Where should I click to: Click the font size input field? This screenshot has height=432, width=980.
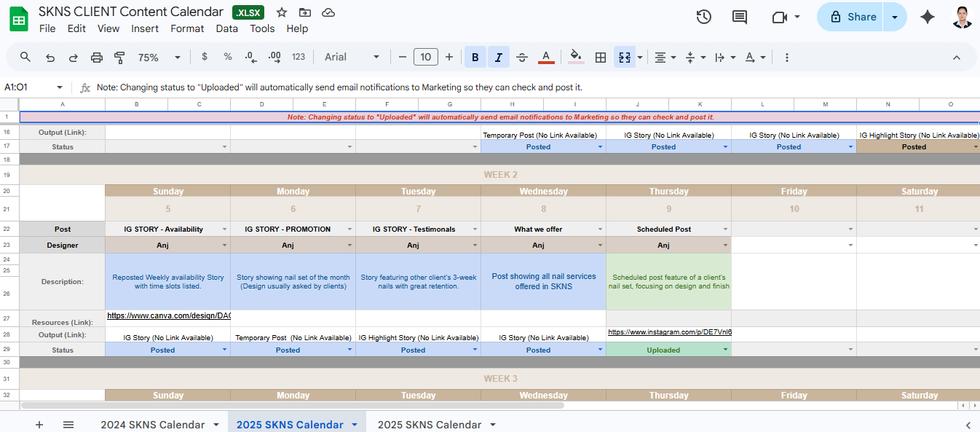(425, 57)
